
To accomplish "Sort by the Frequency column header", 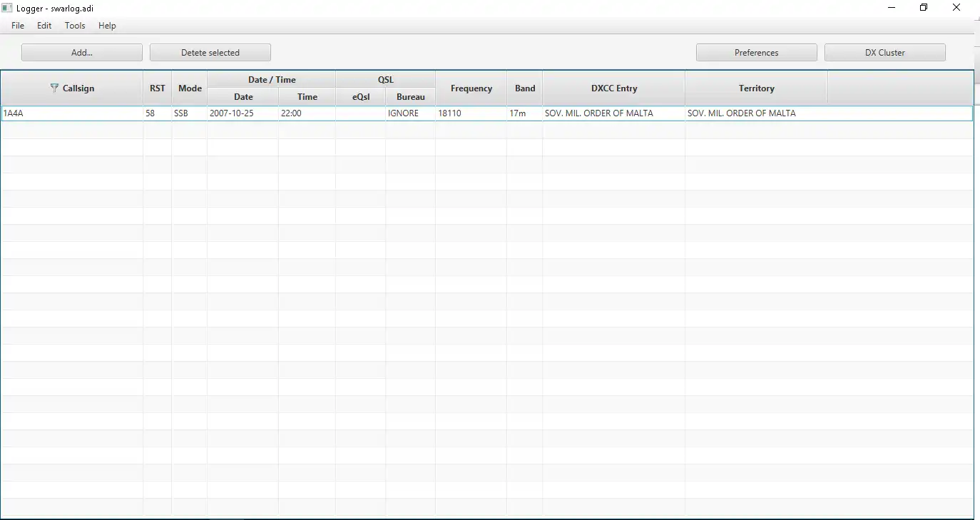I will point(471,88).
